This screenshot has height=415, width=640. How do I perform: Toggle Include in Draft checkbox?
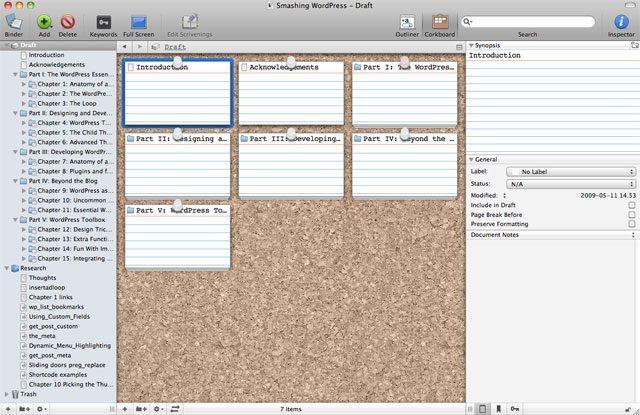click(x=632, y=205)
